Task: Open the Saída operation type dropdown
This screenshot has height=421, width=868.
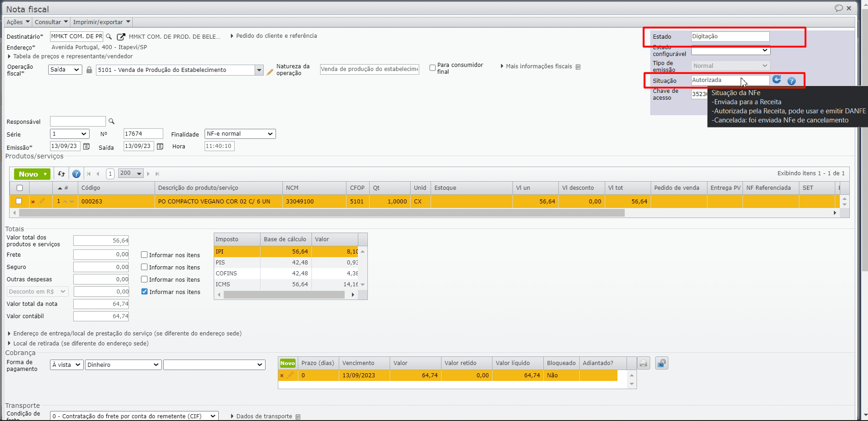Action: (65, 70)
